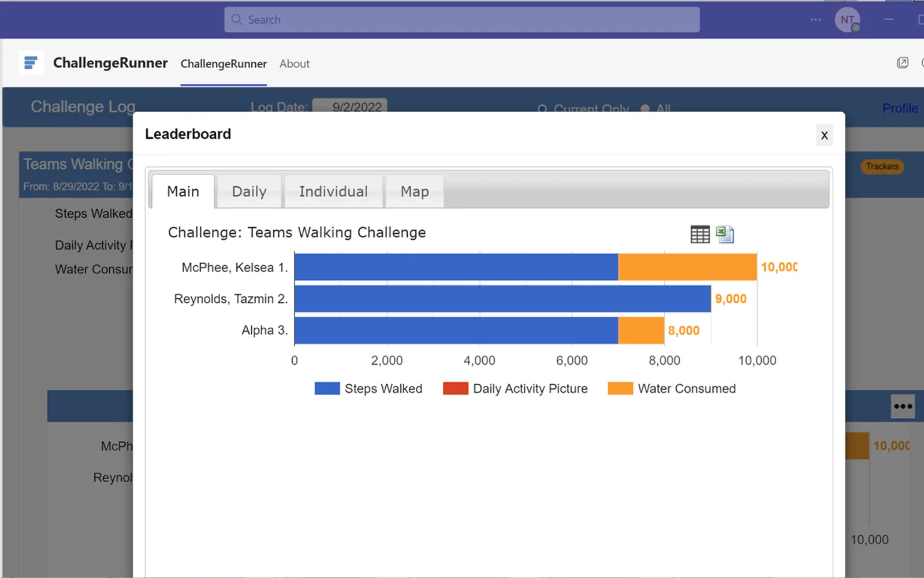
Task: Click the 8,000 total value label
Action: pos(684,331)
